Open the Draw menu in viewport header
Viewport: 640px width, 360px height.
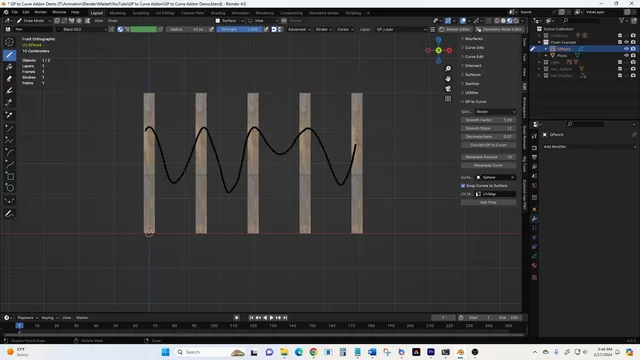click(x=113, y=20)
